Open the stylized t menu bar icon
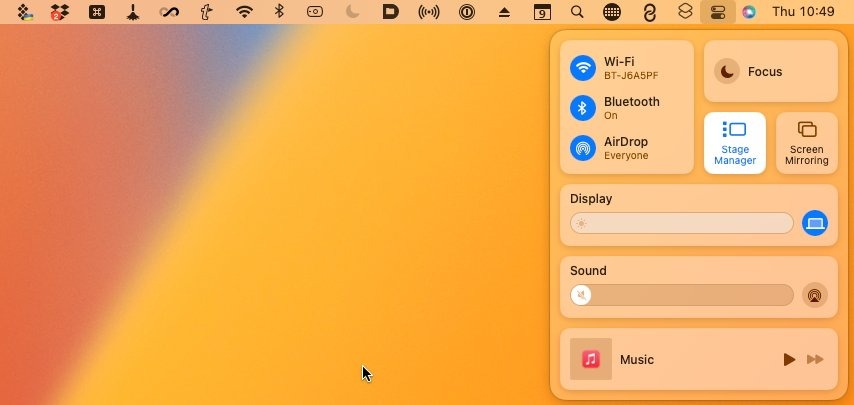The width and height of the screenshot is (854, 405). tap(206, 11)
